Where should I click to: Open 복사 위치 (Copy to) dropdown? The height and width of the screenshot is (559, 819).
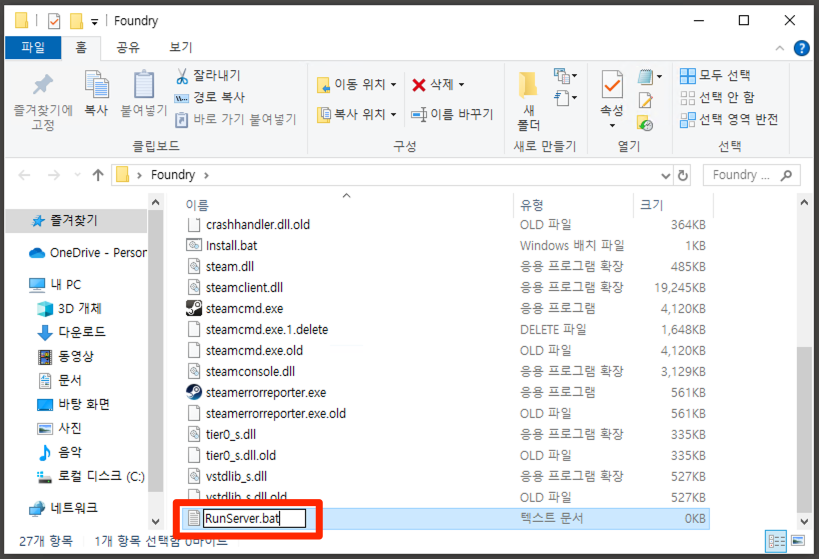357,114
